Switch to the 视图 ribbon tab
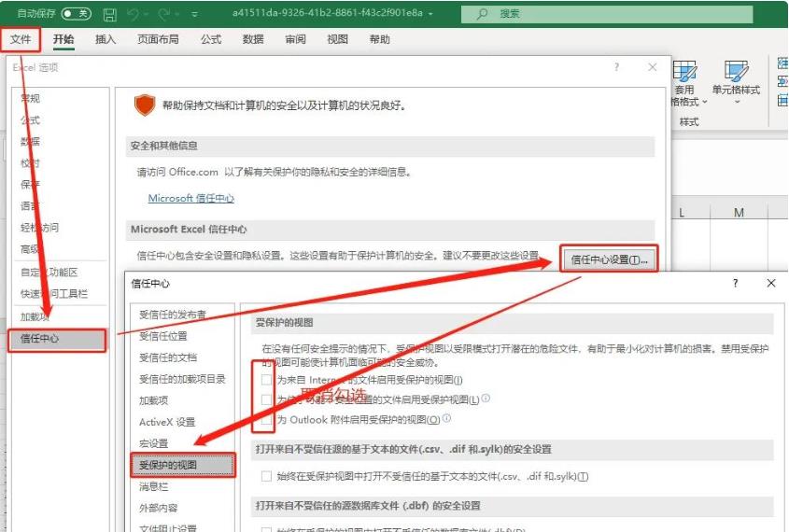This screenshot has width=789, height=532. 337,39
